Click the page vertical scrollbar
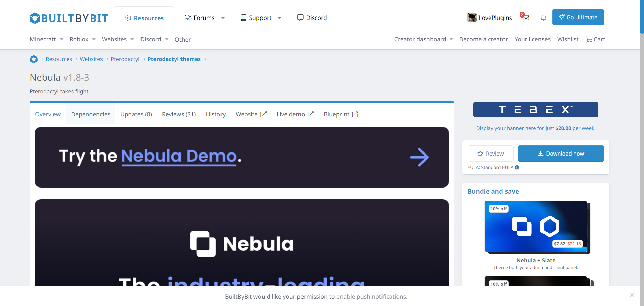The image size is (644, 306). click(642, 17)
